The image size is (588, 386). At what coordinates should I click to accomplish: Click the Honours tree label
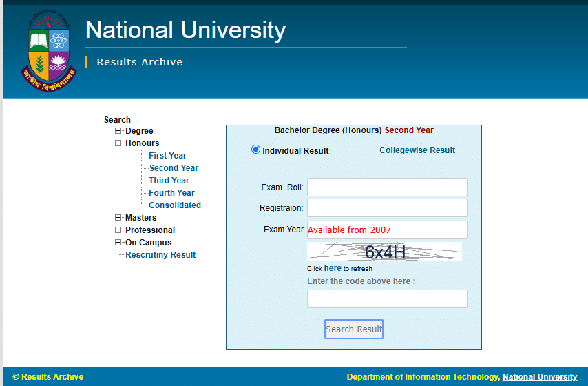[x=142, y=143]
